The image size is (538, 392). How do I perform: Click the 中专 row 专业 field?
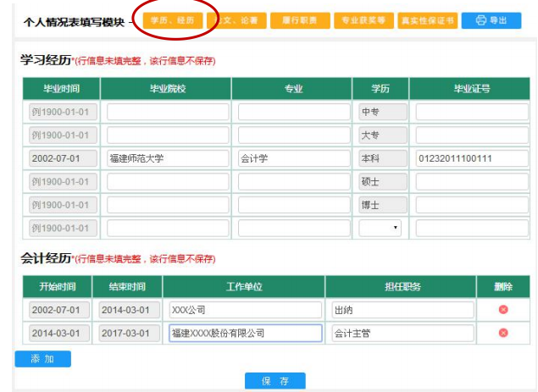pos(294,112)
